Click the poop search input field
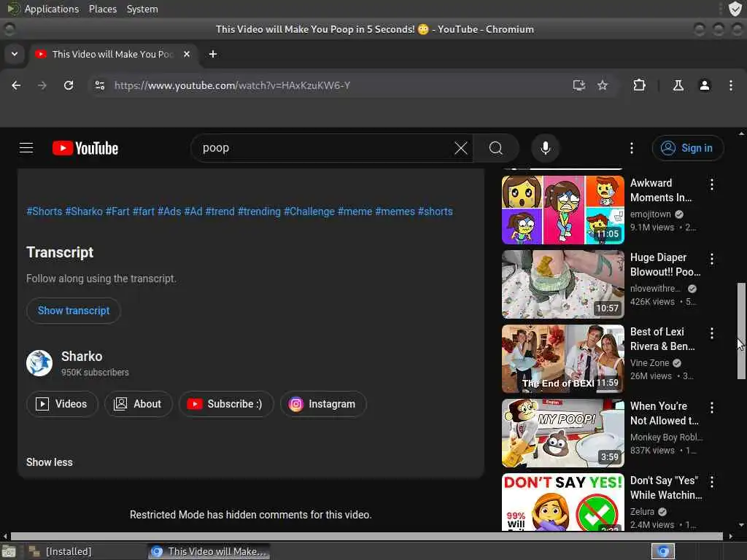The width and height of the screenshot is (747, 560). (x=324, y=148)
